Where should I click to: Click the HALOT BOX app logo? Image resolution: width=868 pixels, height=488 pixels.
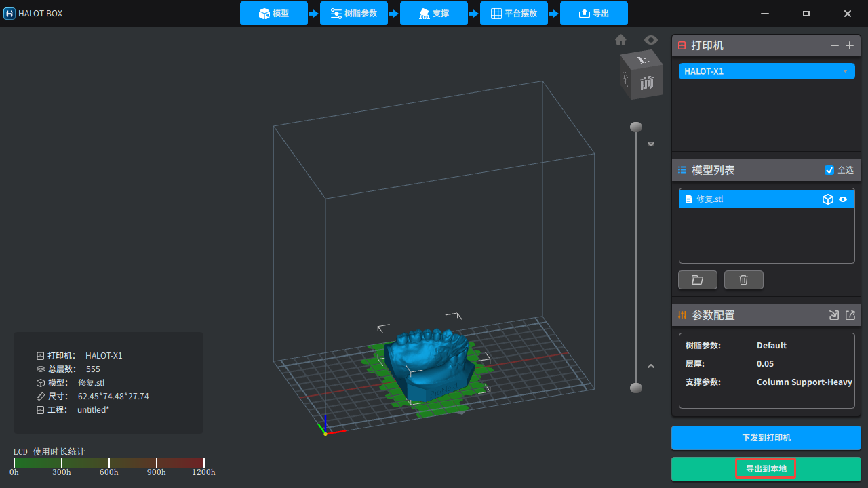[9, 14]
